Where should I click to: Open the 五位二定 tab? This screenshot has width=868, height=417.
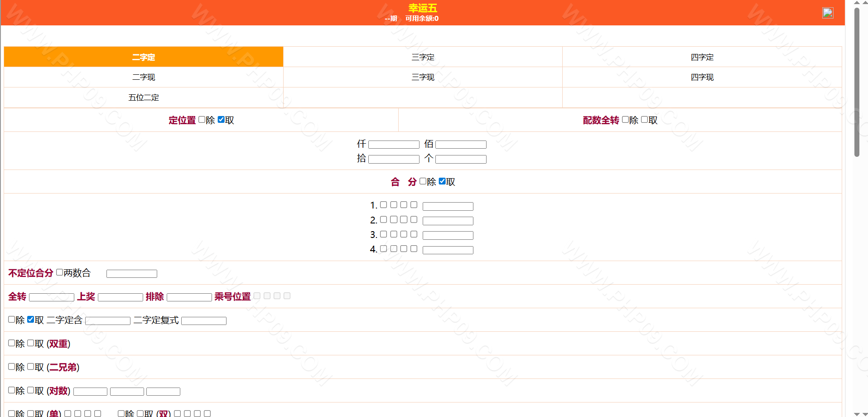(x=143, y=97)
